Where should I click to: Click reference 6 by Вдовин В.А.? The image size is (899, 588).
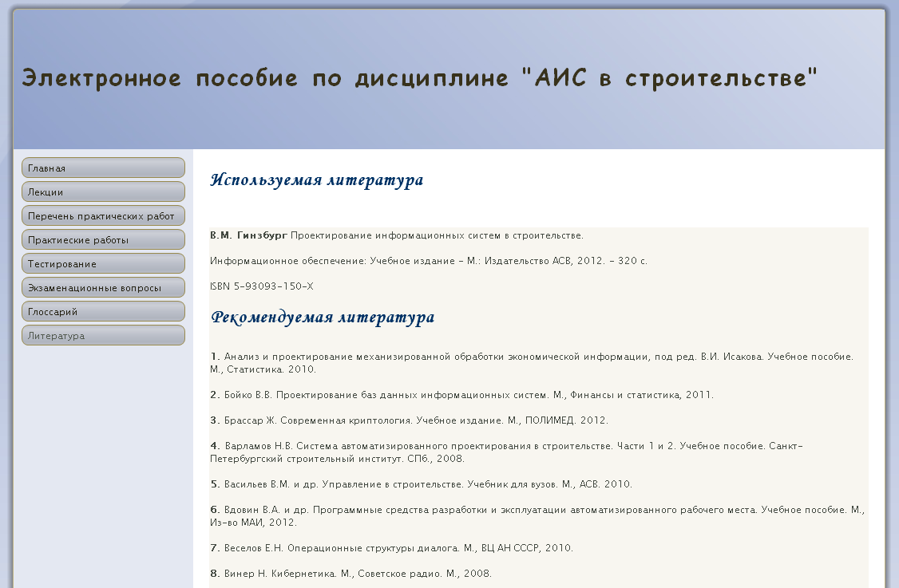tap(537, 515)
